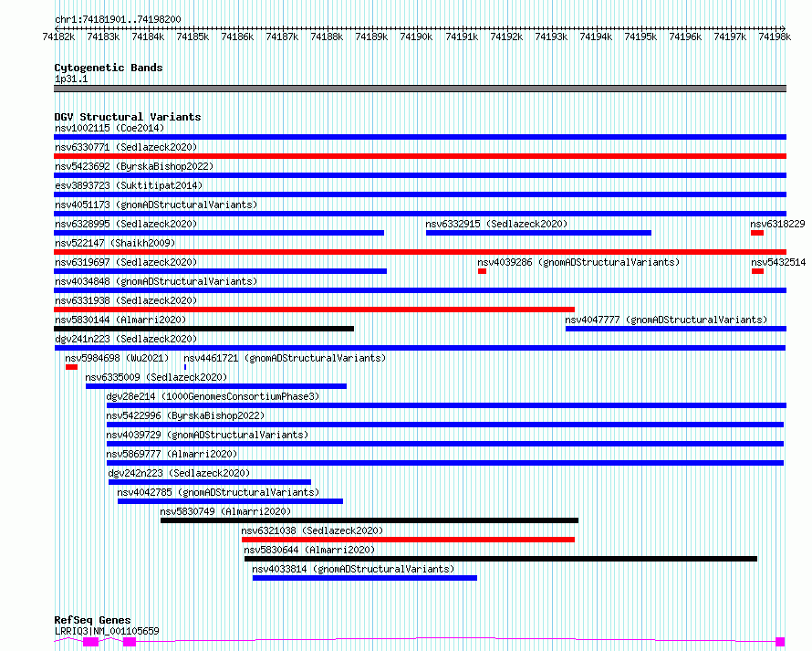Viewport: 812px width, 651px height.
Task: Click the first magenta LRRIQ3 exon box
Action: coord(90,642)
